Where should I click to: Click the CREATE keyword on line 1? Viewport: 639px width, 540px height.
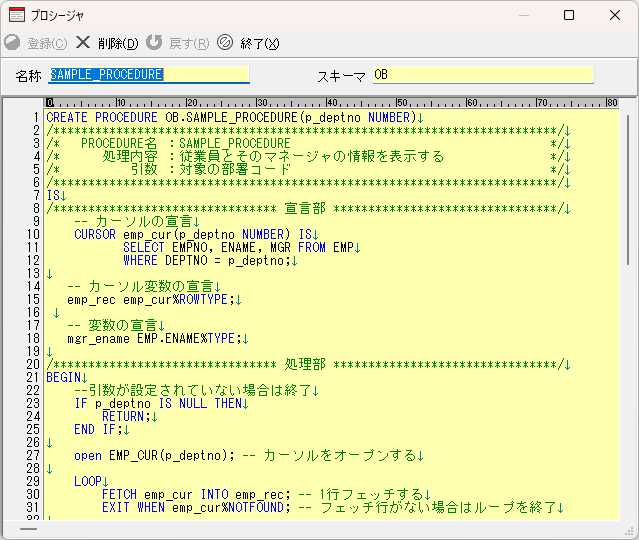pyautogui.click(x=67, y=117)
